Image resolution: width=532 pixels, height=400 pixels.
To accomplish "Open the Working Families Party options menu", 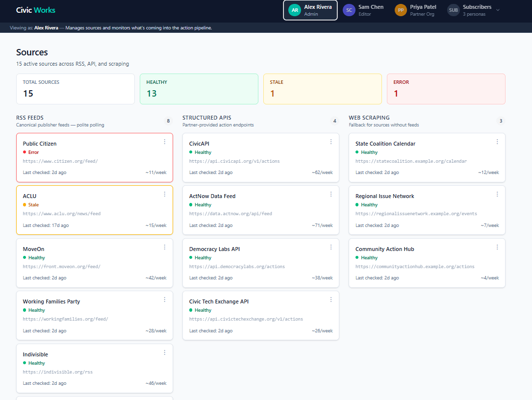I will (x=165, y=300).
